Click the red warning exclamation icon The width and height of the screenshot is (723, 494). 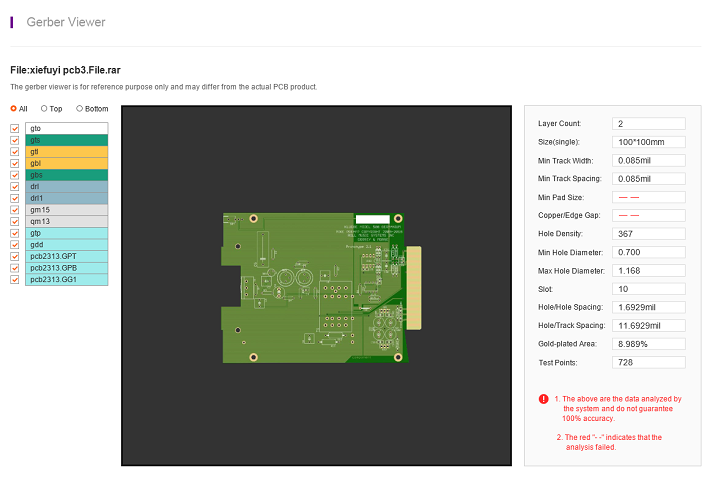[x=543, y=398]
